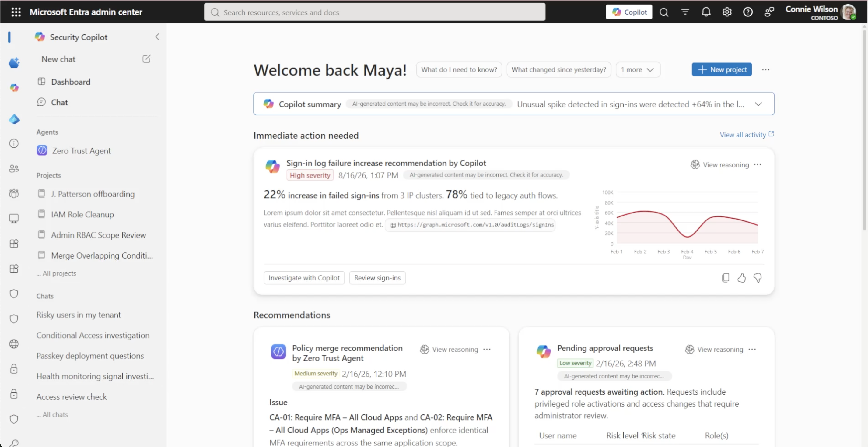Screen dimensions: 868x447
Task: Click the feedback person icon in header
Action: point(769,12)
